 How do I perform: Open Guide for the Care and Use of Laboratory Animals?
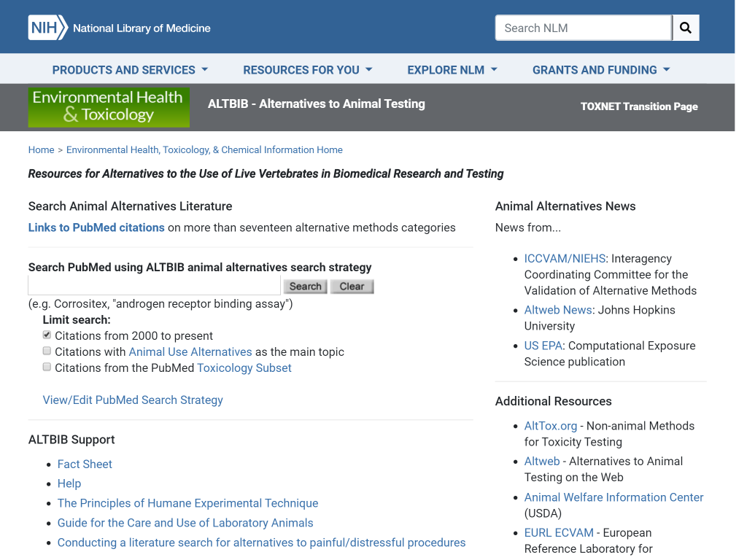click(x=185, y=523)
